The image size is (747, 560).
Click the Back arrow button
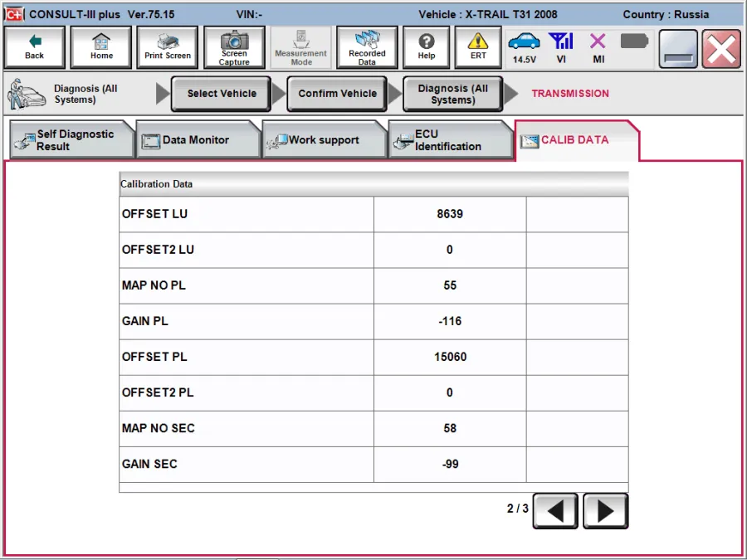coord(34,47)
